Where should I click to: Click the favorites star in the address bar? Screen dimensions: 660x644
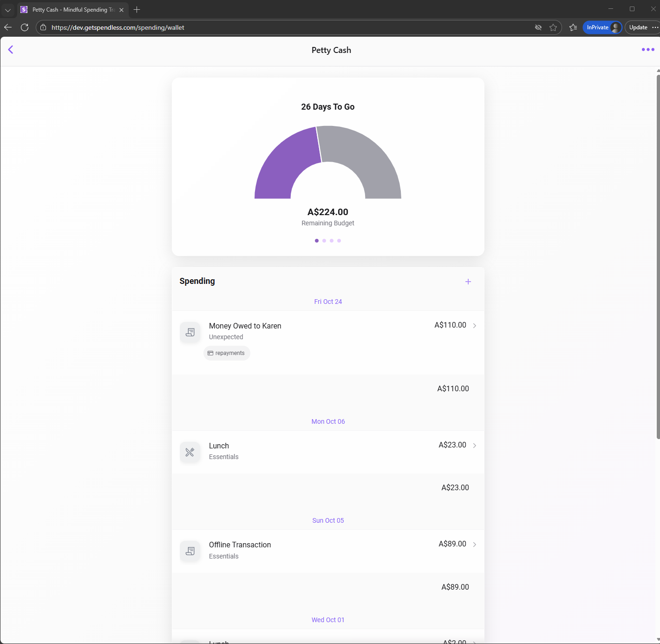tap(554, 27)
